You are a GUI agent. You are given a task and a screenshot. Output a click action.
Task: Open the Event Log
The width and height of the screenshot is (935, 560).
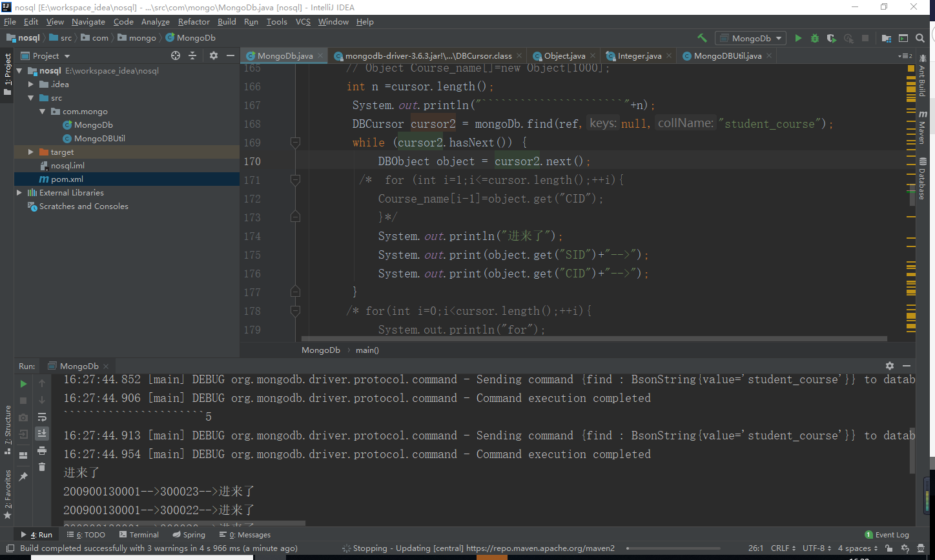[887, 535]
